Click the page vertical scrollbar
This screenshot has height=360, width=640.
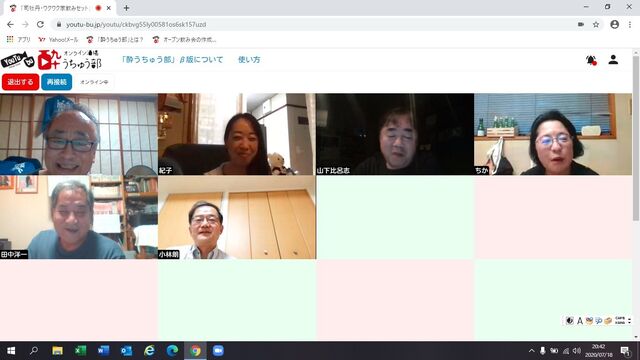(x=636, y=139)
